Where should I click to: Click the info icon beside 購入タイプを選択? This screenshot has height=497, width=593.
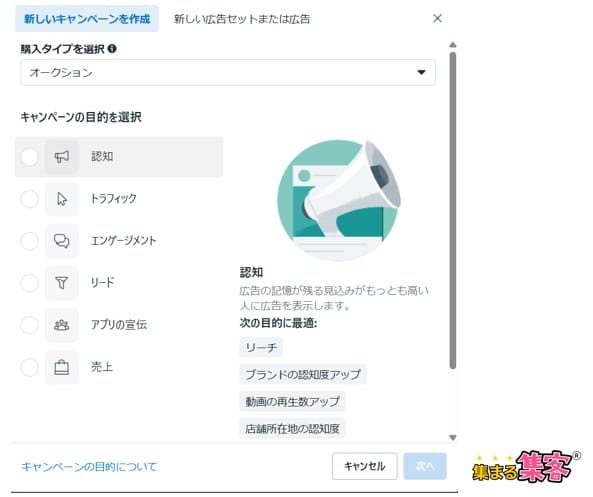(112, 48)
